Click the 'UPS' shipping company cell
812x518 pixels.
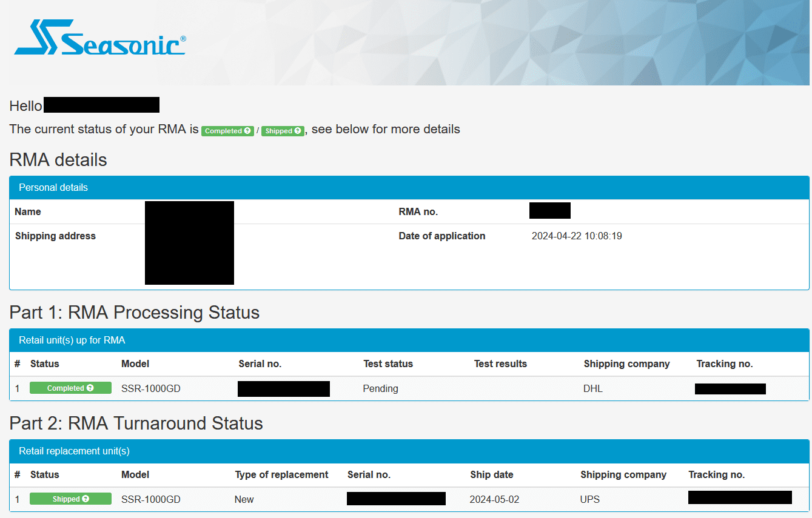click(x=590, y=500)
